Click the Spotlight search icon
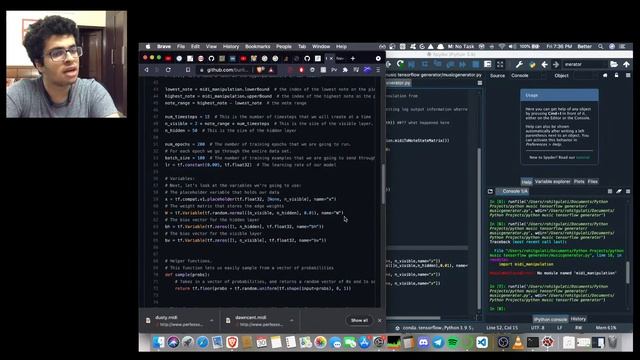This screenshot has width=640, height=360. (x=600, y=47)
